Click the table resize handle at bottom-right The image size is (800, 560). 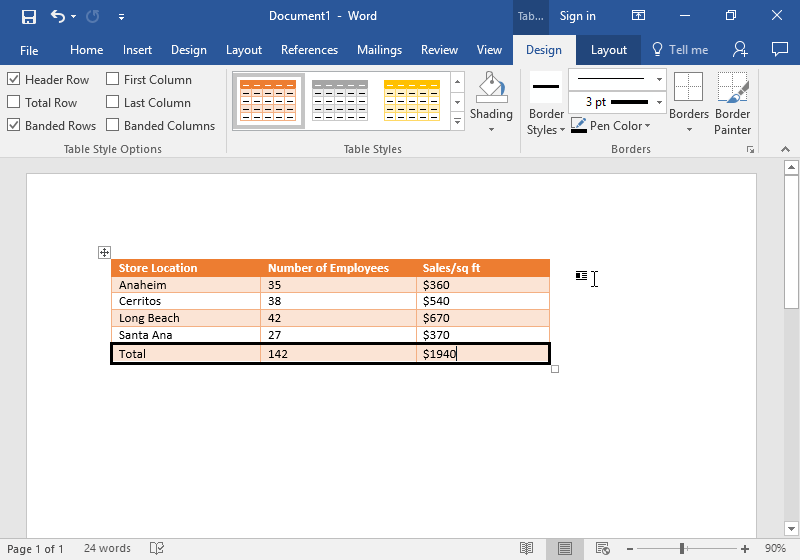[x=555, y=369]
